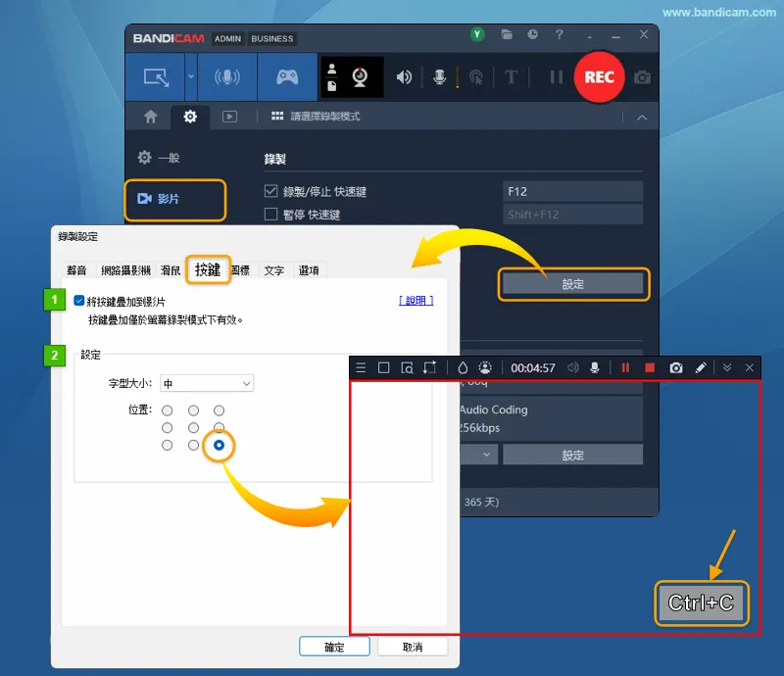Go to the Home tab house icon
Viewport: 784px width, 676px height.
(x=151, y=117)
